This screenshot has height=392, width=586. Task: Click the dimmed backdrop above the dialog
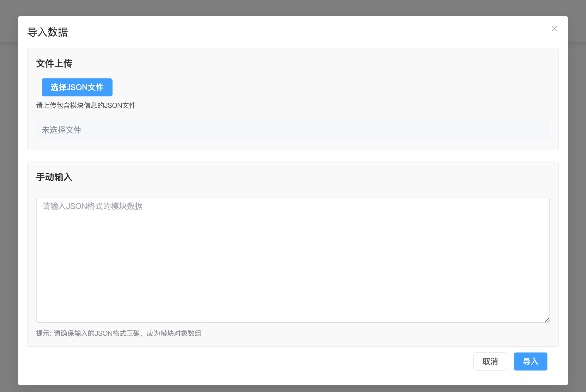293,8
